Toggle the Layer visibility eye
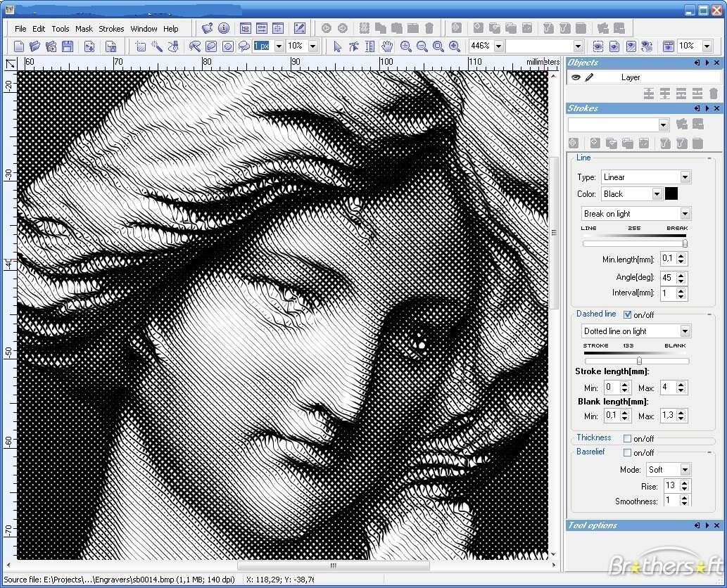 pos(576,77)
